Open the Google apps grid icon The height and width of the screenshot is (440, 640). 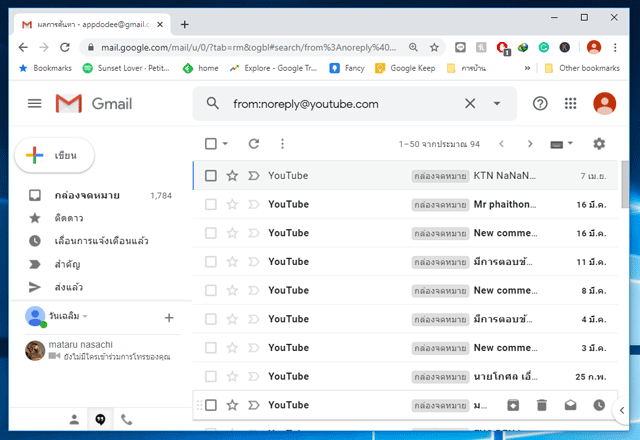[570, 104]
